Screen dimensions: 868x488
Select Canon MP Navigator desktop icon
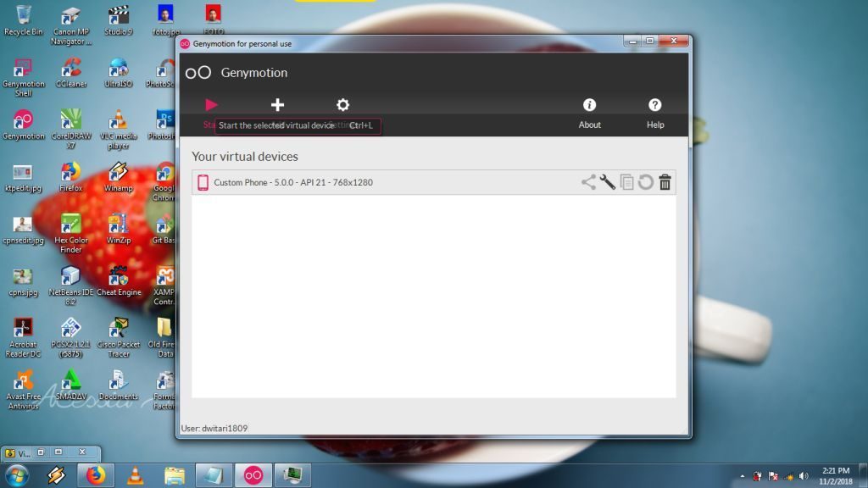click(71, 25)
